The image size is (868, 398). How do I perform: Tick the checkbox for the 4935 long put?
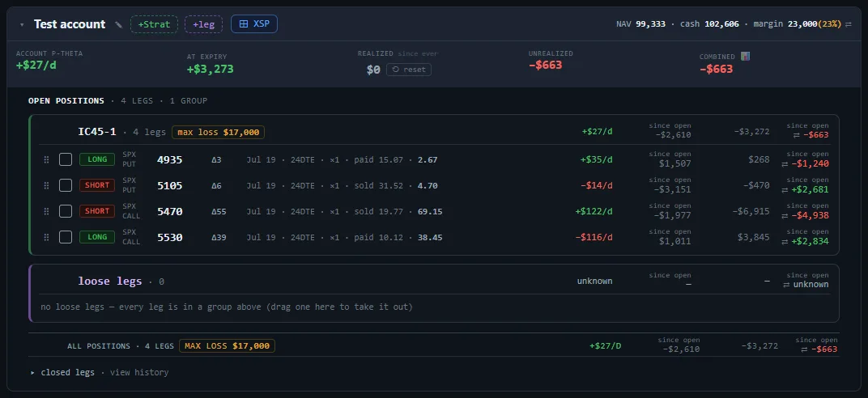[66, 159]
